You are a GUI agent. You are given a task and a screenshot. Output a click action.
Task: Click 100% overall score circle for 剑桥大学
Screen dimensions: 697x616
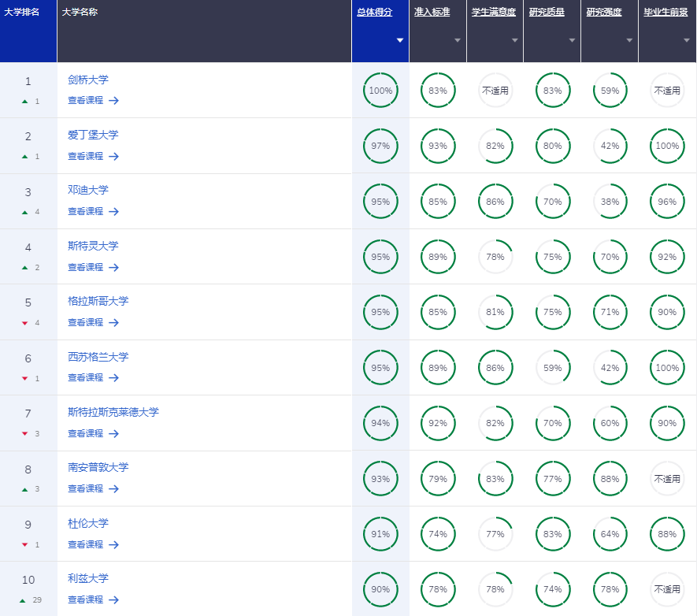click(x=380, y=91)
